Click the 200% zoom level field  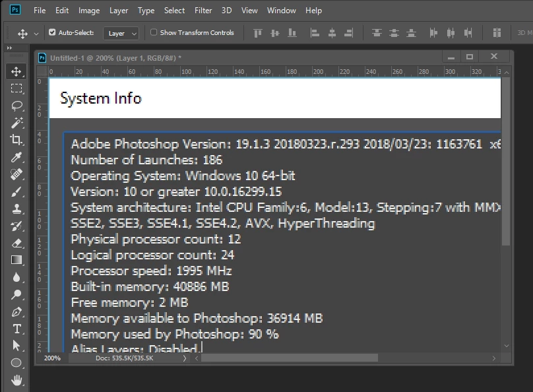tap(52, 358)
